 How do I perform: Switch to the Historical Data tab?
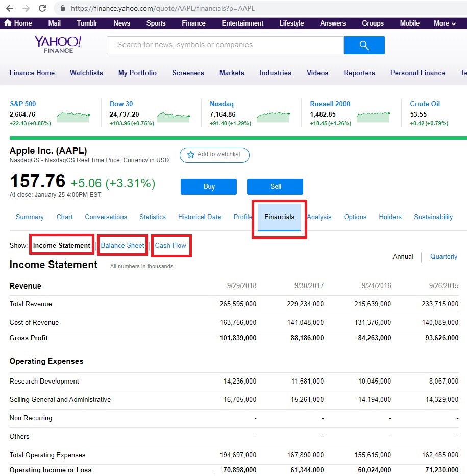tap(200, 217)
